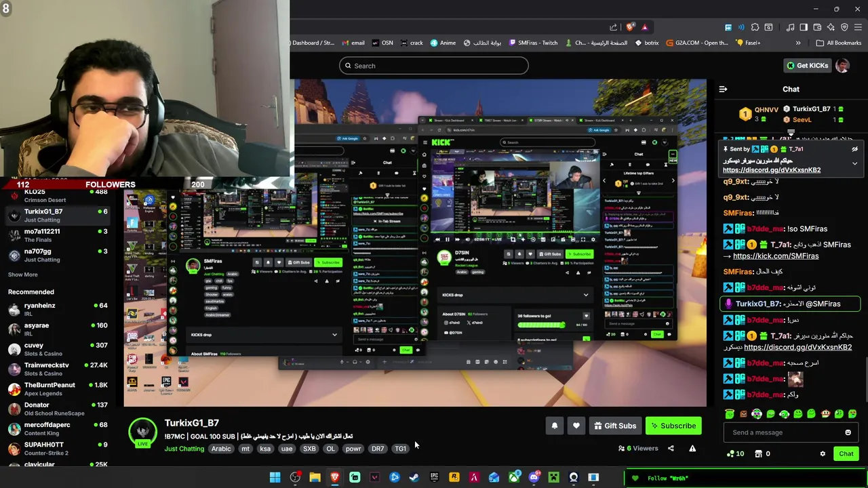Image resolution: width=868 pixels, height=488 pixels.
Task: Select the green headphones emote
Action: coord(757,414)
